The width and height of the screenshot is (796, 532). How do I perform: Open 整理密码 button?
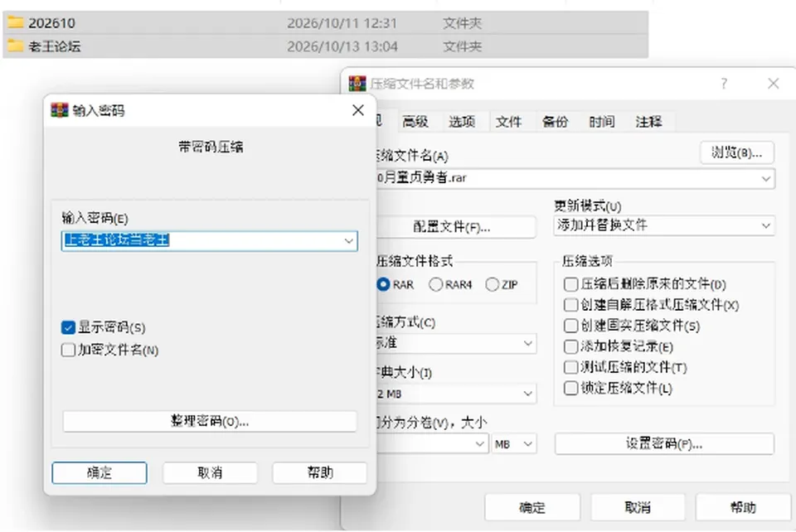(x=210, y=421)
